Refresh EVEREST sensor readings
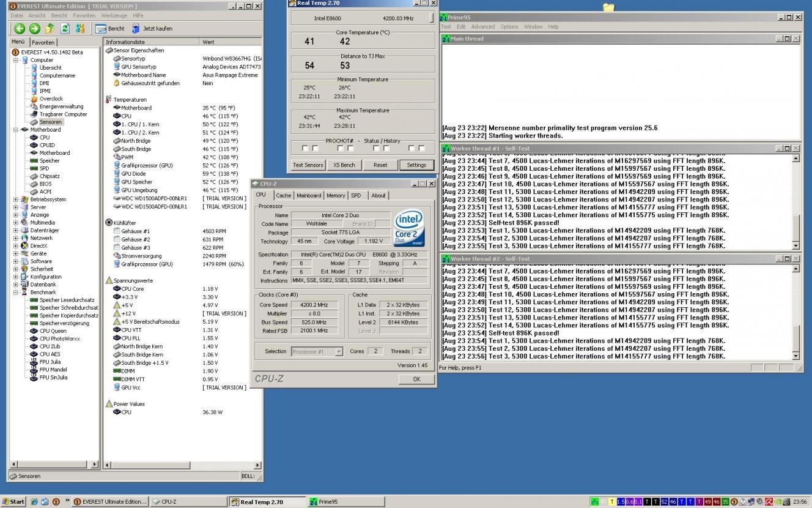This screenshot has height=508, width=812. 65,28
